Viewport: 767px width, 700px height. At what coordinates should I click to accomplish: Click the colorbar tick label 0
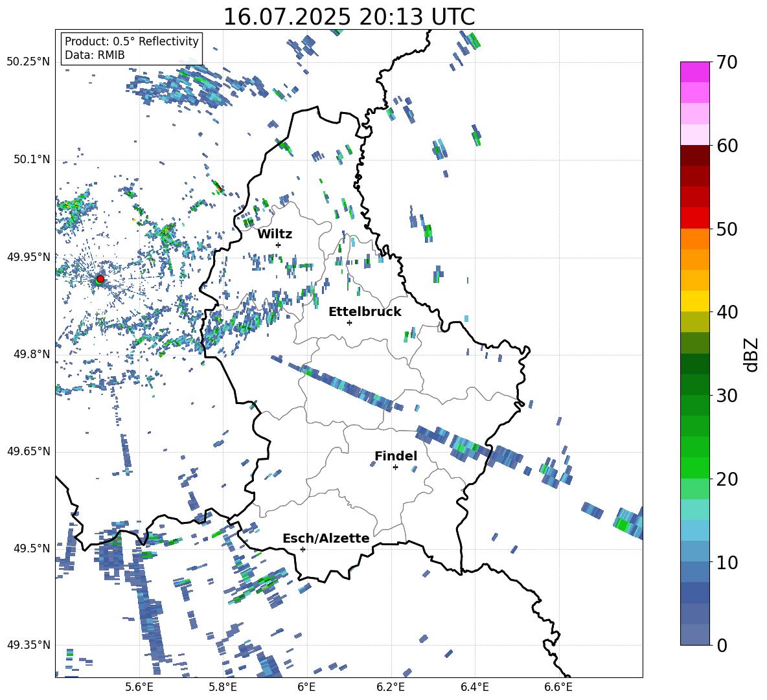pyautogui.click(x=722, y=645)
